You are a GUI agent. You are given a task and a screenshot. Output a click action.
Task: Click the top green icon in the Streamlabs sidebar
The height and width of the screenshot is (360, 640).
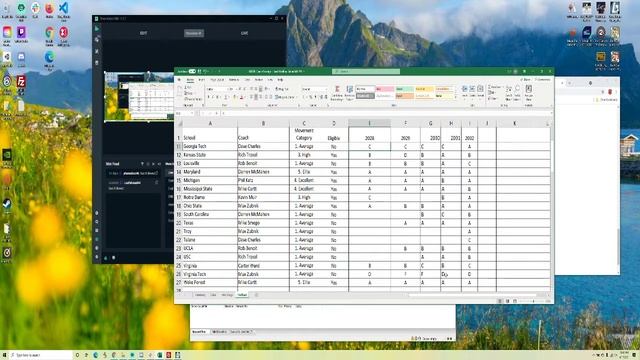click(97, 29)
